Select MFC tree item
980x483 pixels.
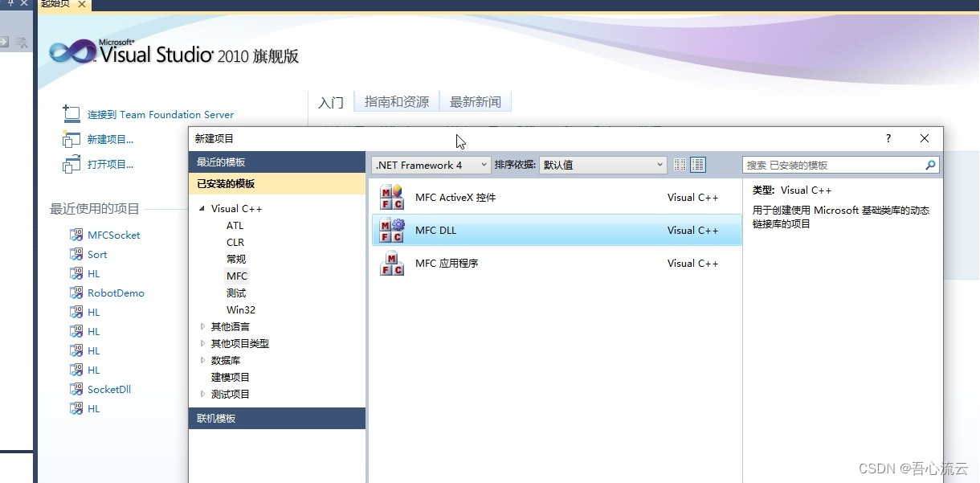(x=237, y=276)
